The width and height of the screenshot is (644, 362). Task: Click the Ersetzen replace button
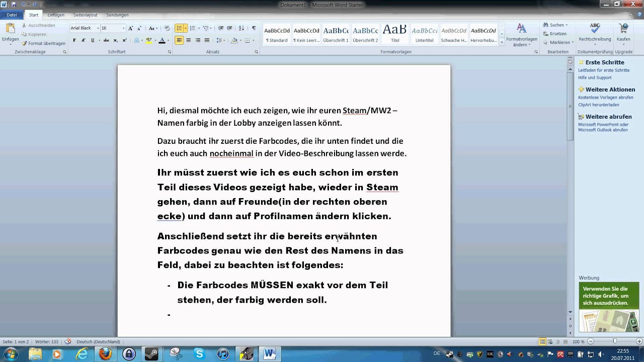(x=554, y=34)
